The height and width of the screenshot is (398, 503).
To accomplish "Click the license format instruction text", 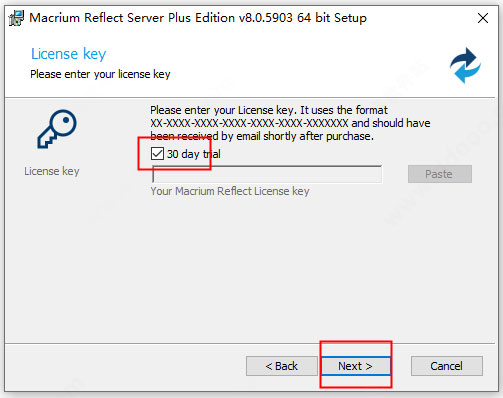I will 290,123.
